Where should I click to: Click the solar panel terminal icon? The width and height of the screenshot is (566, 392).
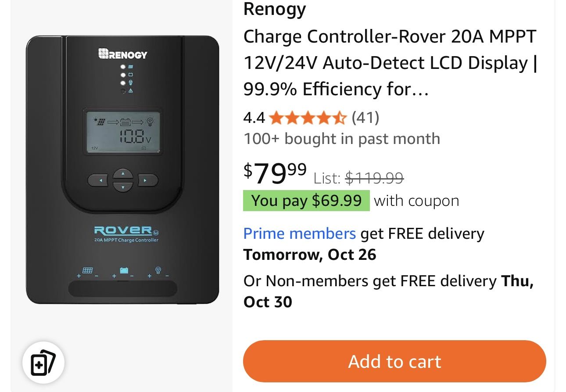88,271
